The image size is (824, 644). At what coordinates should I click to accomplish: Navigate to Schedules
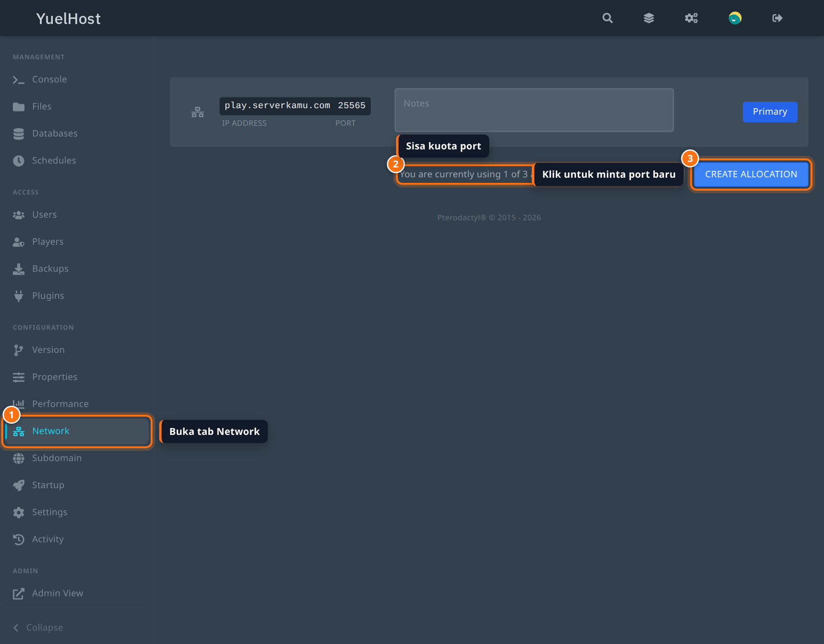pyautogui.click(x=77, y=161)
